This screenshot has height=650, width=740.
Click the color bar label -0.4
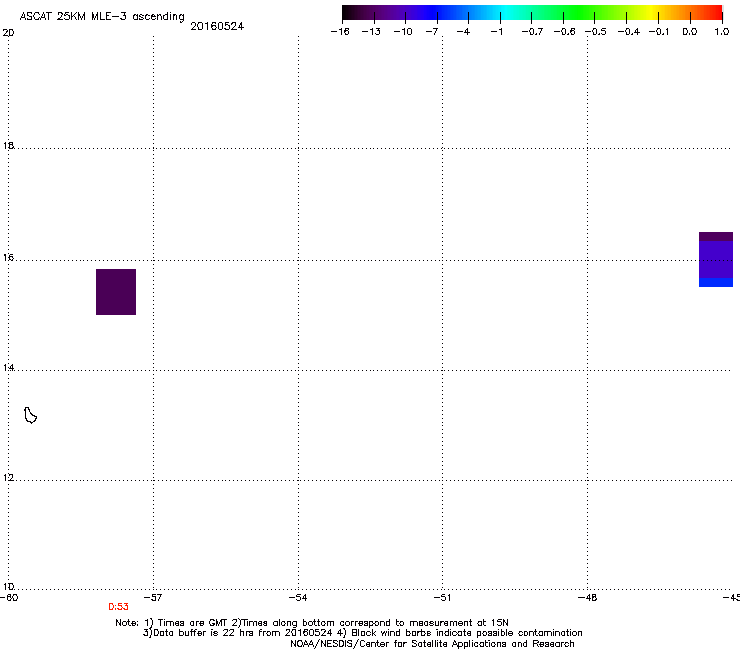(x=629, y=32)
